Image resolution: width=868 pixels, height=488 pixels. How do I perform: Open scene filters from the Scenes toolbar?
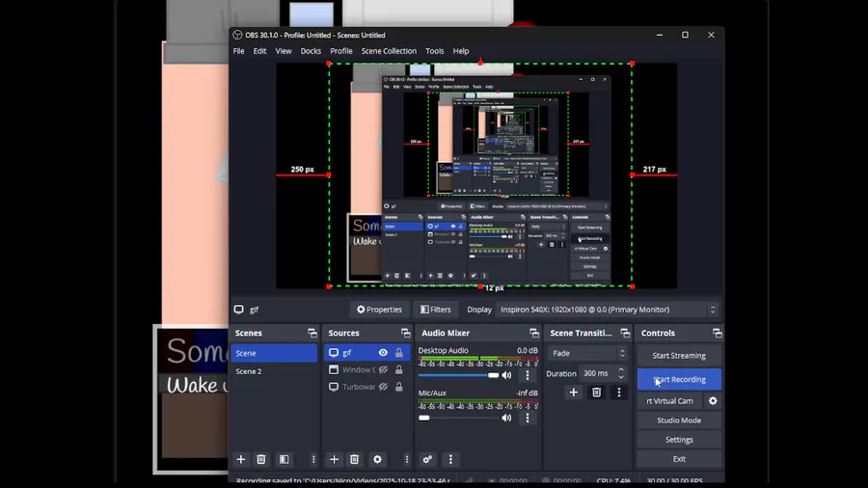coord(284,459)
